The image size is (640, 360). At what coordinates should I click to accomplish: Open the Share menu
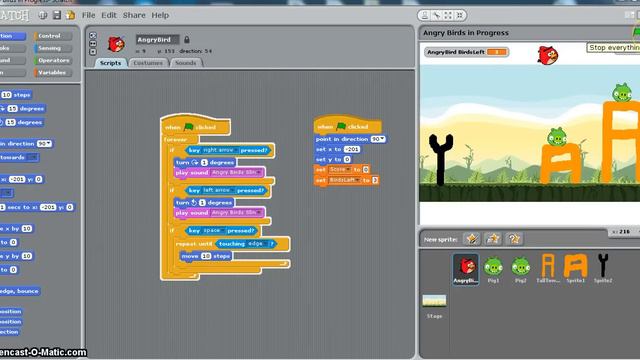(134, 15)
